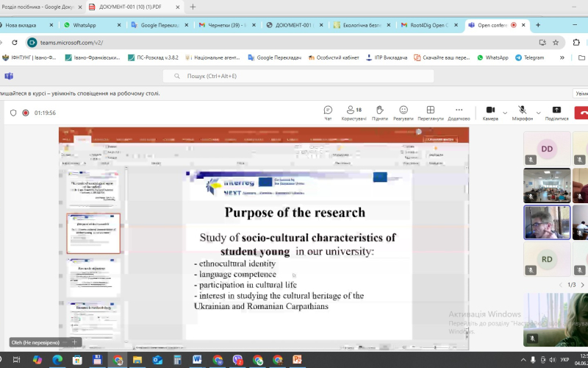Reload the Teams page
The width and height of the screenshot is (588, 368).
coord(14,43)
